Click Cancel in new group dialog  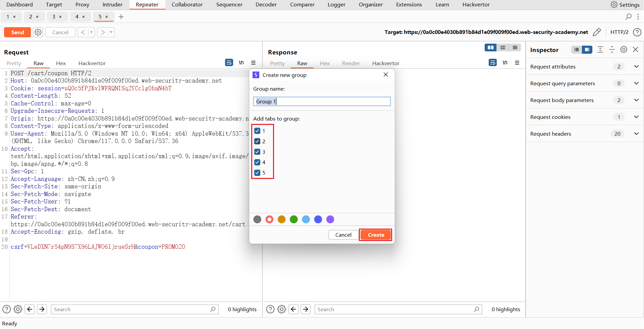[x=343, y=235]
